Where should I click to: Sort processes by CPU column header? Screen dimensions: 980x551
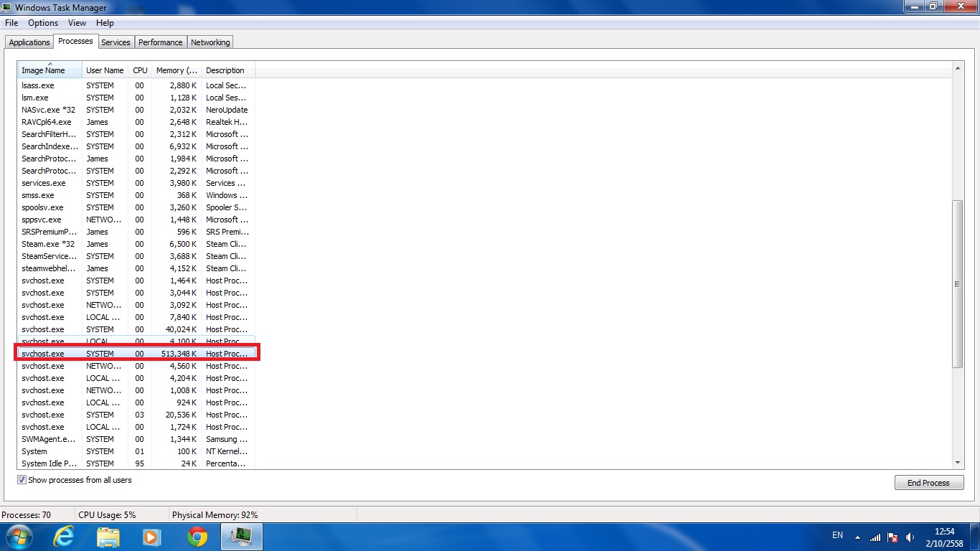coord(140,70)
